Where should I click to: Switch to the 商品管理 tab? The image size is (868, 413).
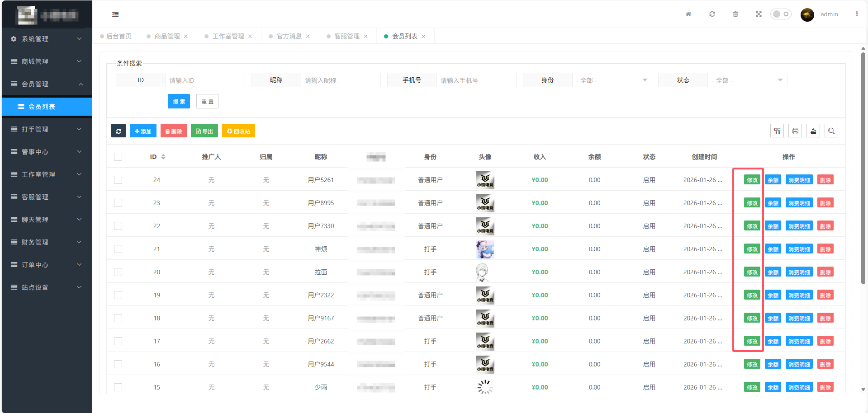pyautogui.click(x=167, y=36)
